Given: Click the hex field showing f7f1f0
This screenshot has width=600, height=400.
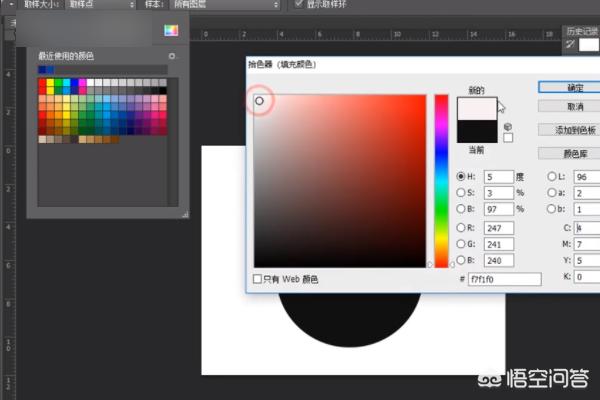Looking at the screenshot, I should point(505,279).
